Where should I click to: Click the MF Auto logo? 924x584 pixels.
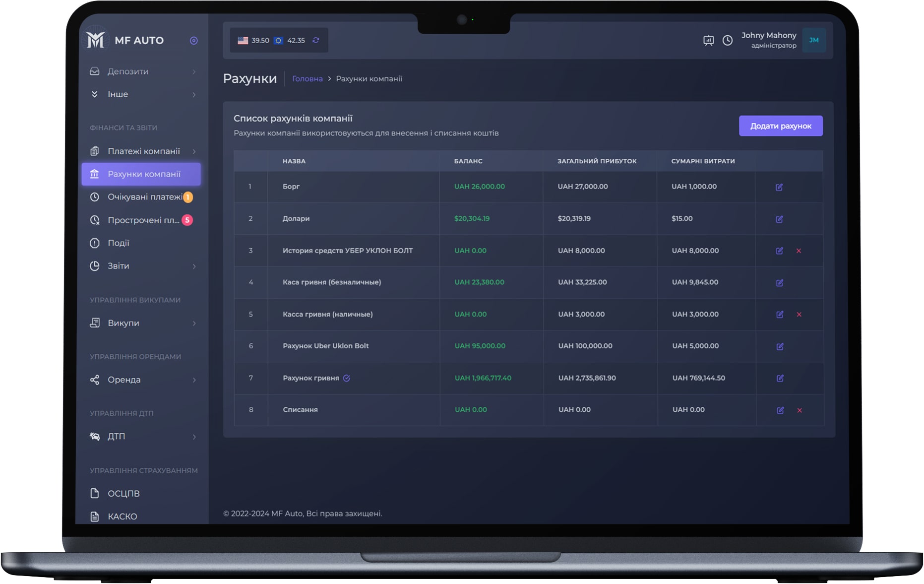[x=95, y=40]
